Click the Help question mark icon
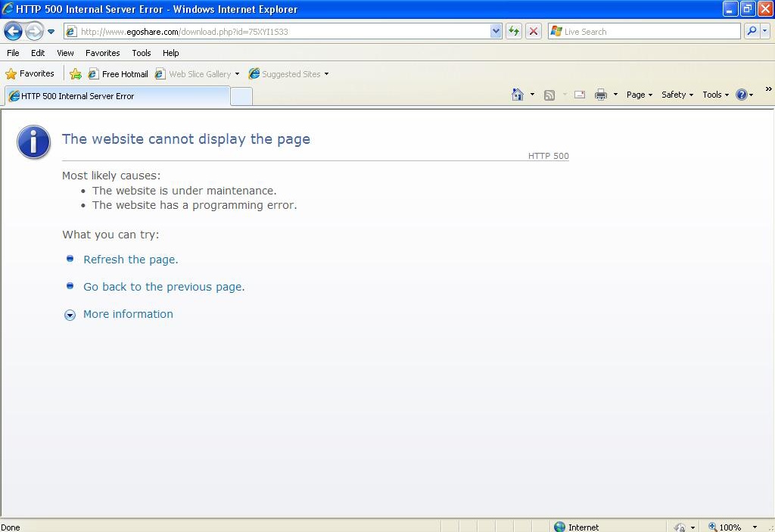775x532 pixels. 742,95
